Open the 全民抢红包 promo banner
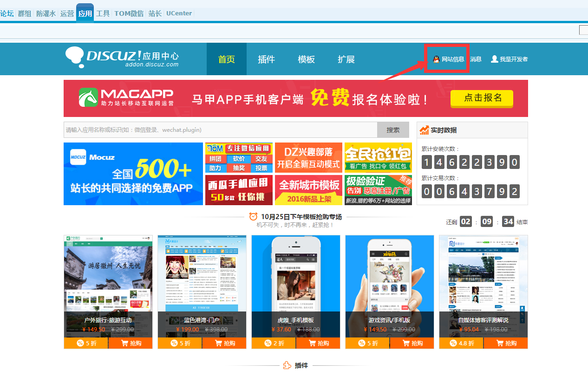The height and width of the screenshot is (376, 588). pos(378,158)
